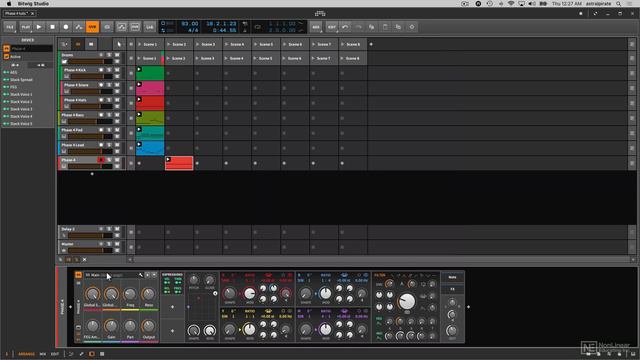Arm the Phase-4 Pad track for recording

pyautogui.click(x=101, y=130)
